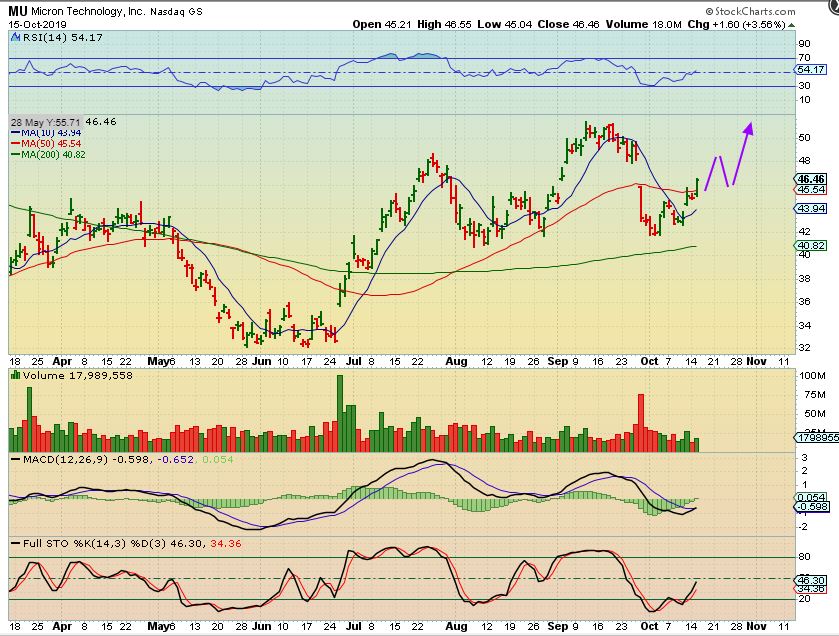Click the tall red volume bar near Oct

click(x=641, y=423)
